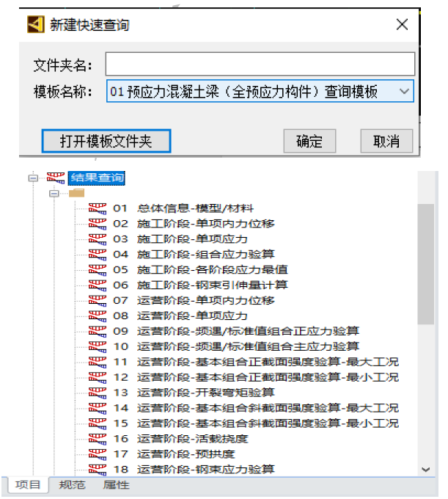Click icon beside 15 斜截面强度验算-最小工况
Image resolution: width=448 pixels, height=499 pixels.
click(98, 423)
